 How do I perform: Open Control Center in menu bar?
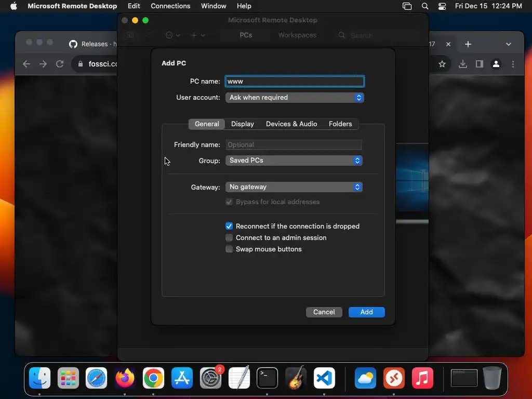coord(442,6)
